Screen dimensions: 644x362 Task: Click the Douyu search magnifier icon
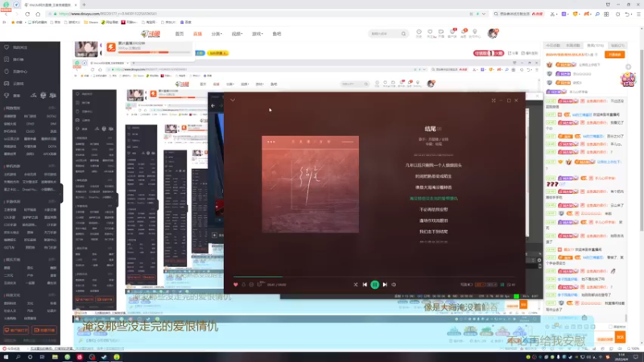pos(404,34)
